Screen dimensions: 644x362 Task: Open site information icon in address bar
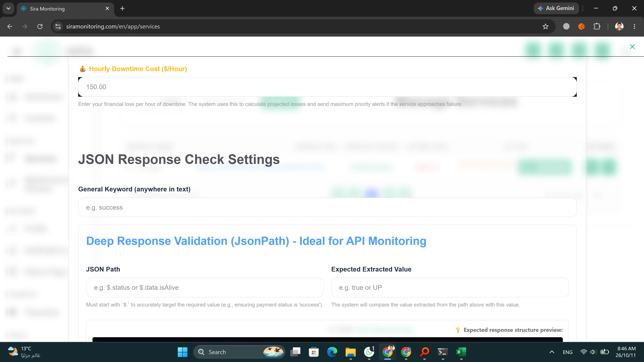58,26
